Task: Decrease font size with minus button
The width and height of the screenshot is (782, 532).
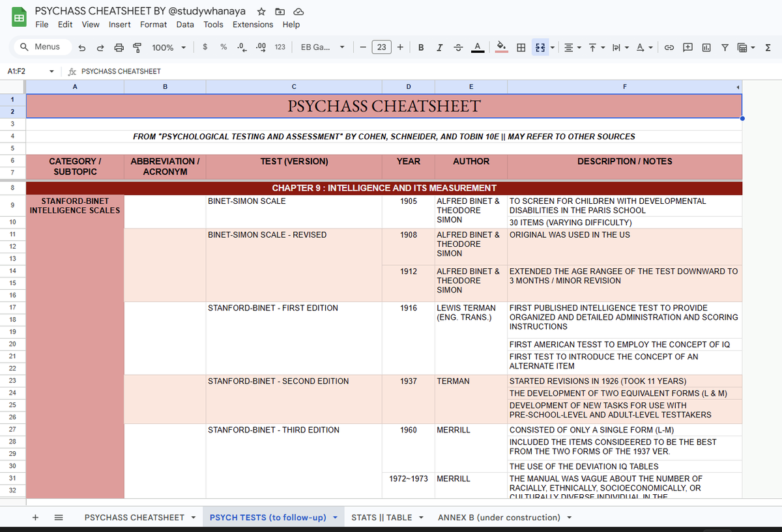Action: [x=362, y=47]
